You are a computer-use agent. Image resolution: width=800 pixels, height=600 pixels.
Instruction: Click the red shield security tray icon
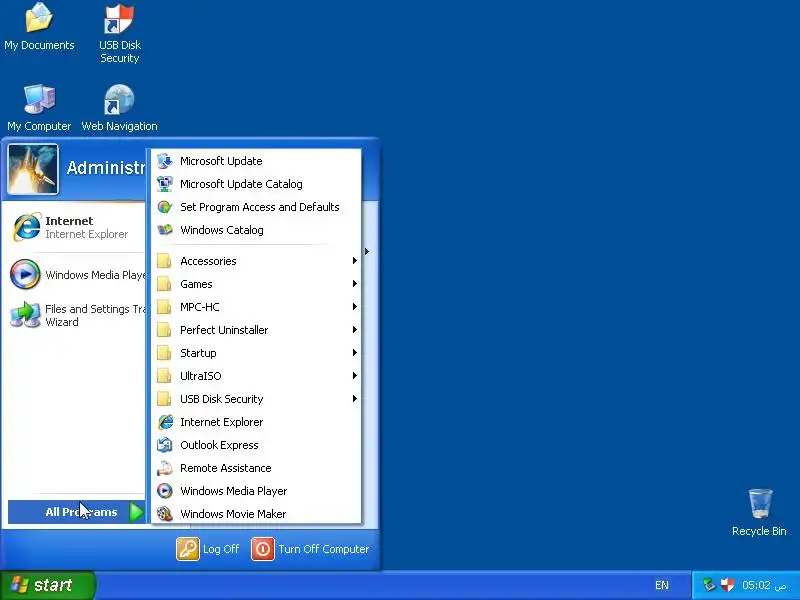pyautogui.click(x=728, y=585)
